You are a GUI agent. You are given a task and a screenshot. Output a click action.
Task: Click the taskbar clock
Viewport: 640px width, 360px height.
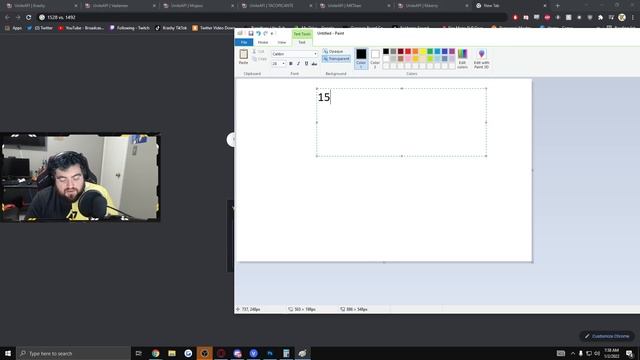(611, 353)
